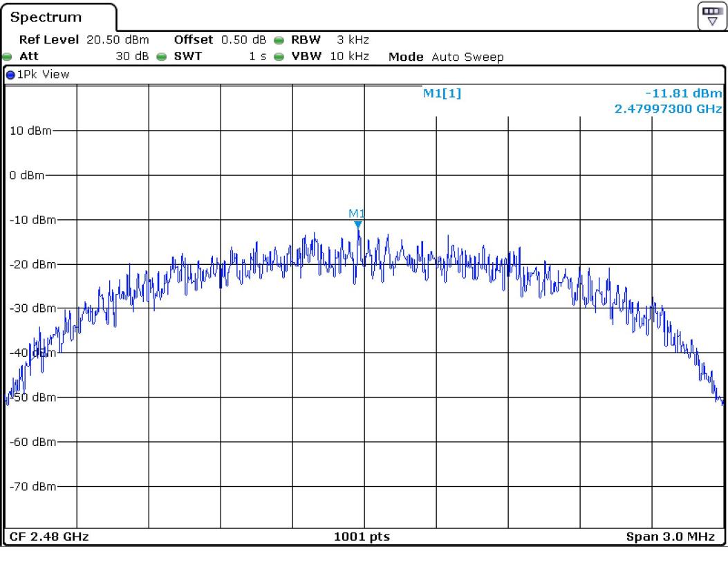
Task: Click the green indicator dot beside RBW
Action: (x=279, y=40)
